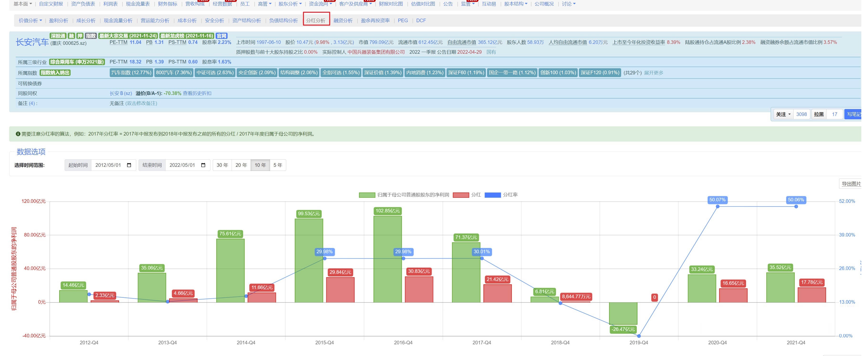Viewport: 868px width, 356px height.
Task: Select the 30 年 time range
Action: (x=222, y=165)
